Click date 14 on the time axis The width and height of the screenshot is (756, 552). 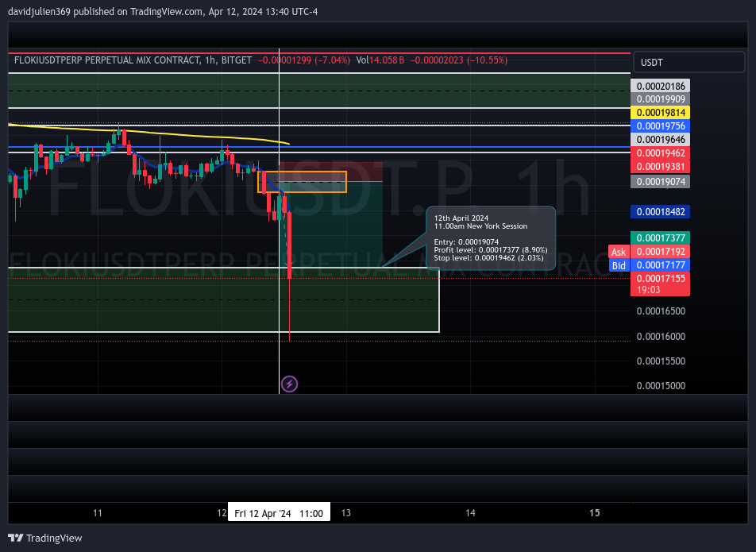(470, 513)
